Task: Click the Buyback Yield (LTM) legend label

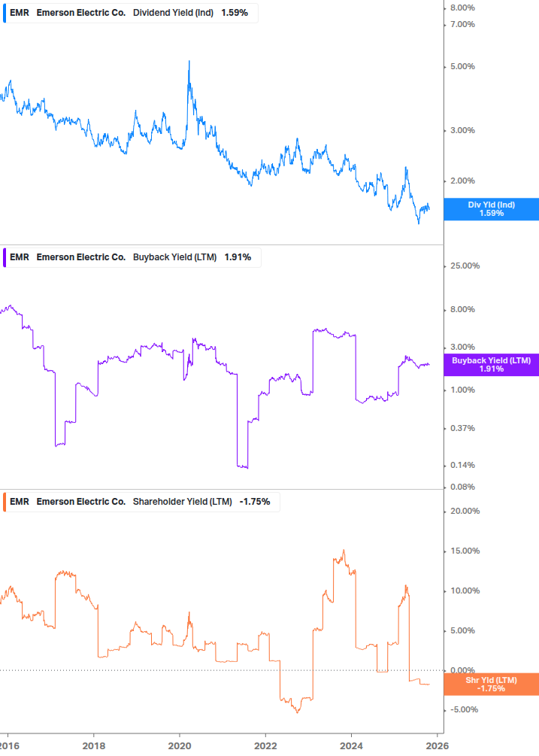Action: point(174,257)
